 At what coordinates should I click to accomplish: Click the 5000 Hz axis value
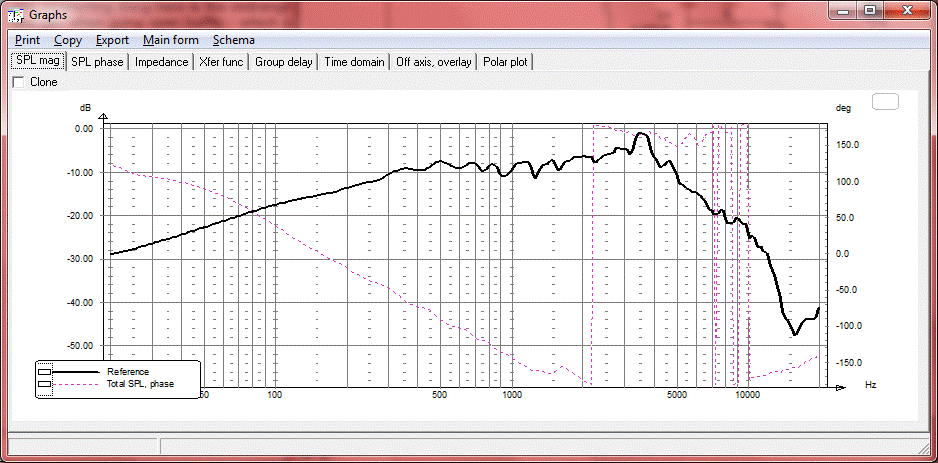[676, 394]
